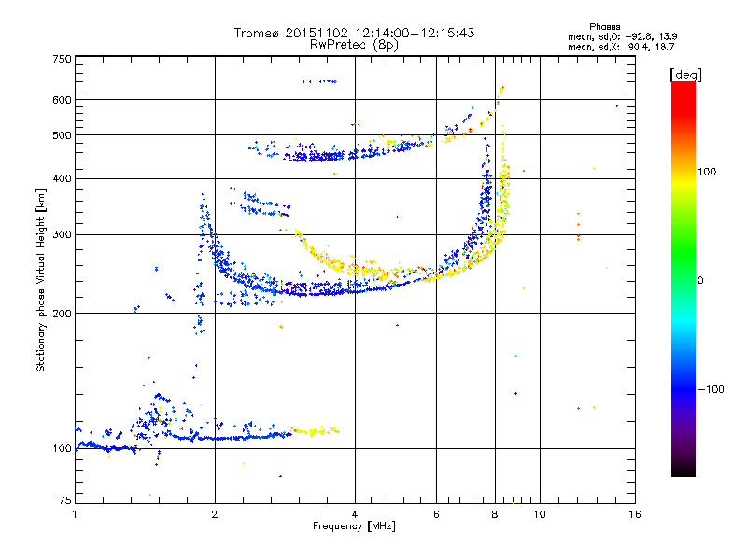This screenshot has height=560, width=747.
Task: Click the y-axis tick label '400'
Action: coord(62,179)
